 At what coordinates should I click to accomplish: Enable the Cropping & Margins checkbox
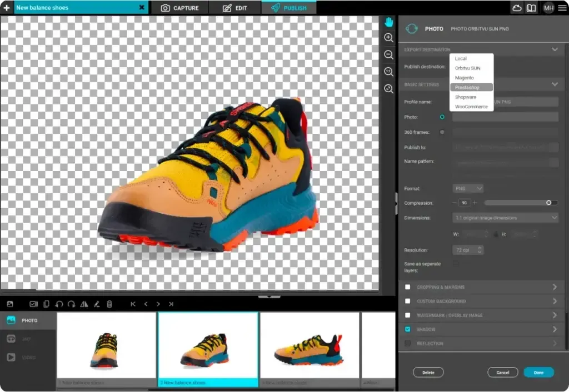408,287
